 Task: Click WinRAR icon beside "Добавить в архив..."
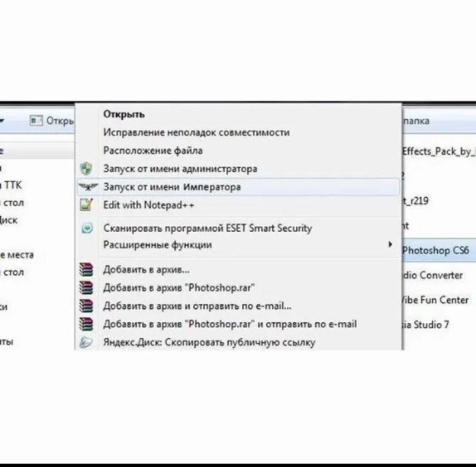point(86,269)
